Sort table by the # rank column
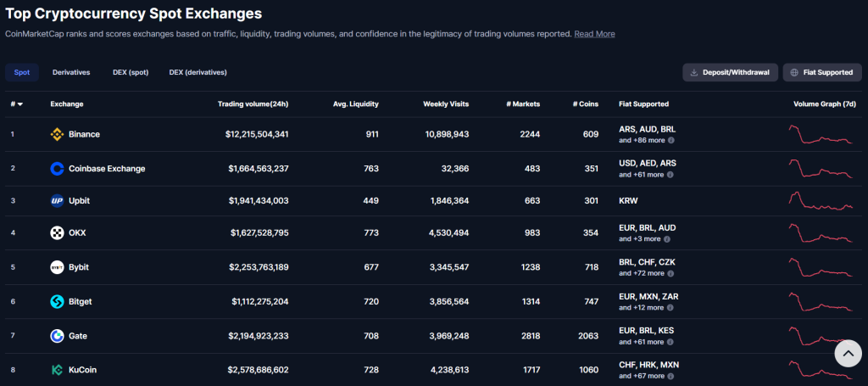 coord(15,104)
